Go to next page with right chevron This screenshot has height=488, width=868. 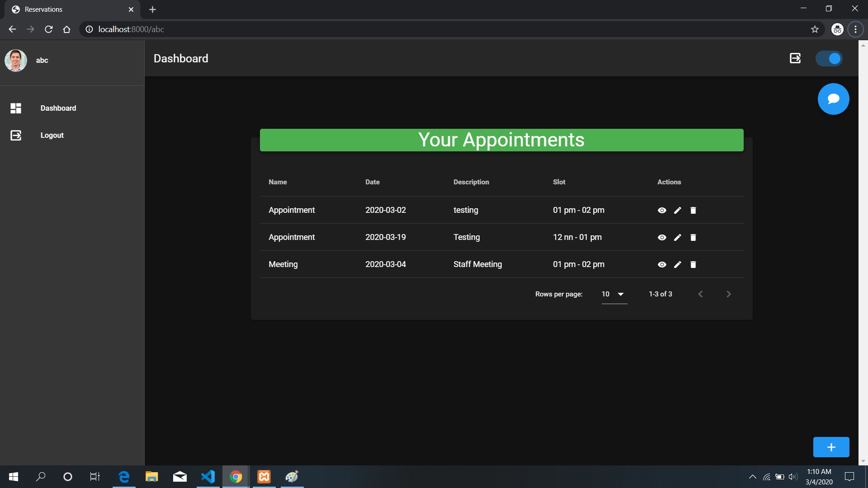(728, 294)
